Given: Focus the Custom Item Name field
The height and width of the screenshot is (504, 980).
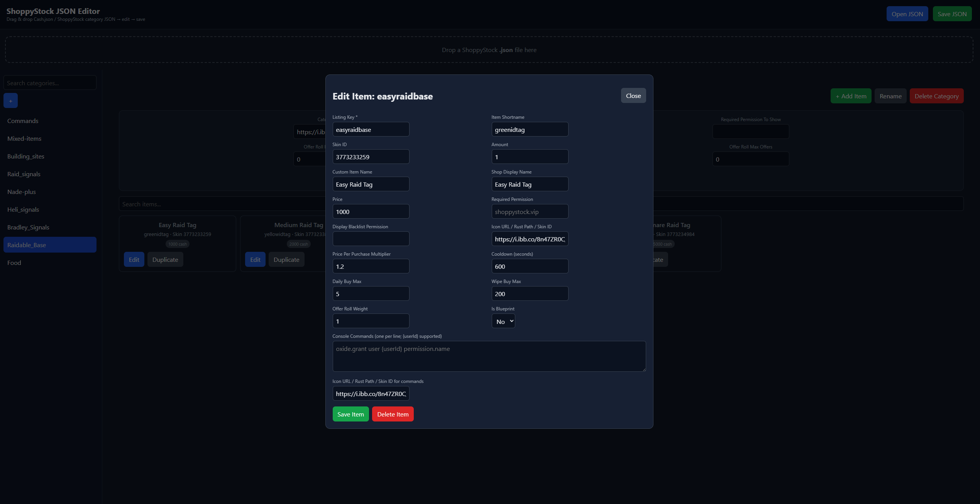Looking at the screenshot, I should (x=371, y=184).
